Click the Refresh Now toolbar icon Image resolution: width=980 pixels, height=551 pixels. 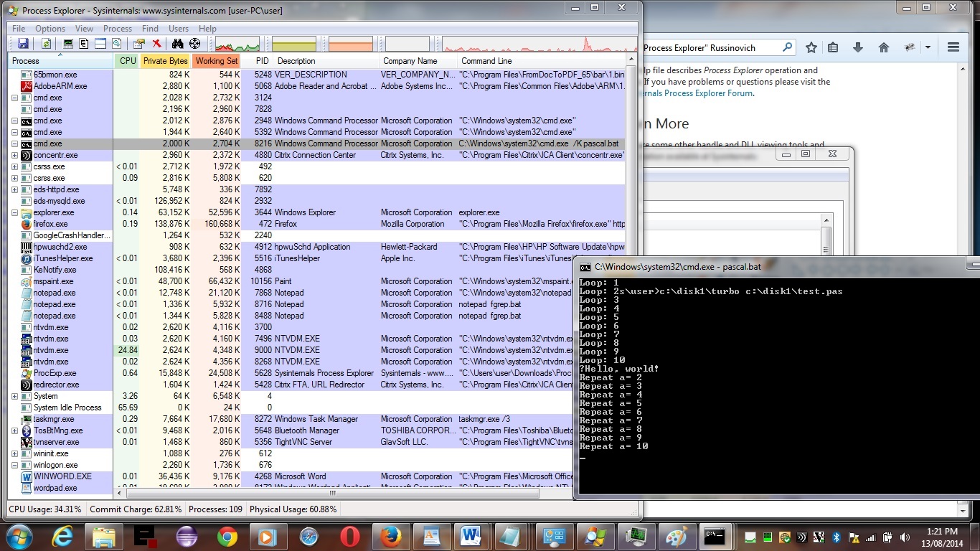click(x=46, y=44)
